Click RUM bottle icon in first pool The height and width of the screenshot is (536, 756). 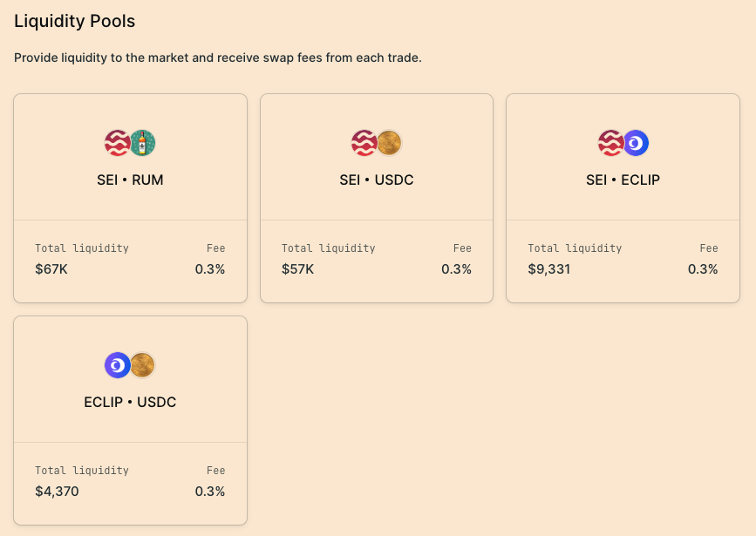tap(143, 143)
